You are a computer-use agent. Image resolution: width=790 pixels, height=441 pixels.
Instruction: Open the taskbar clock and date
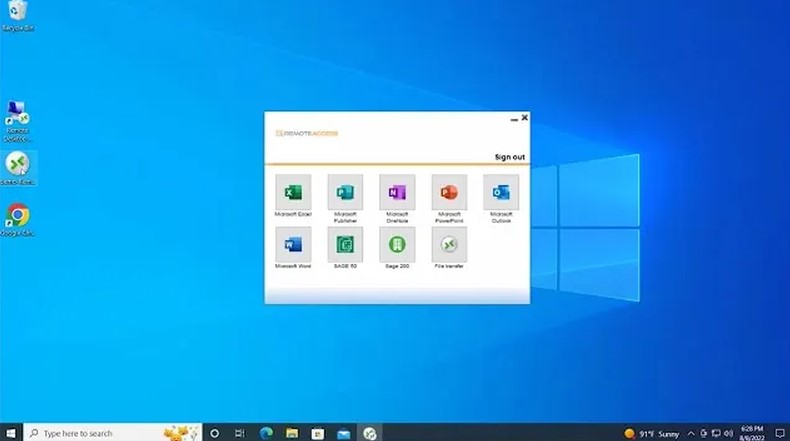[752, 433]
